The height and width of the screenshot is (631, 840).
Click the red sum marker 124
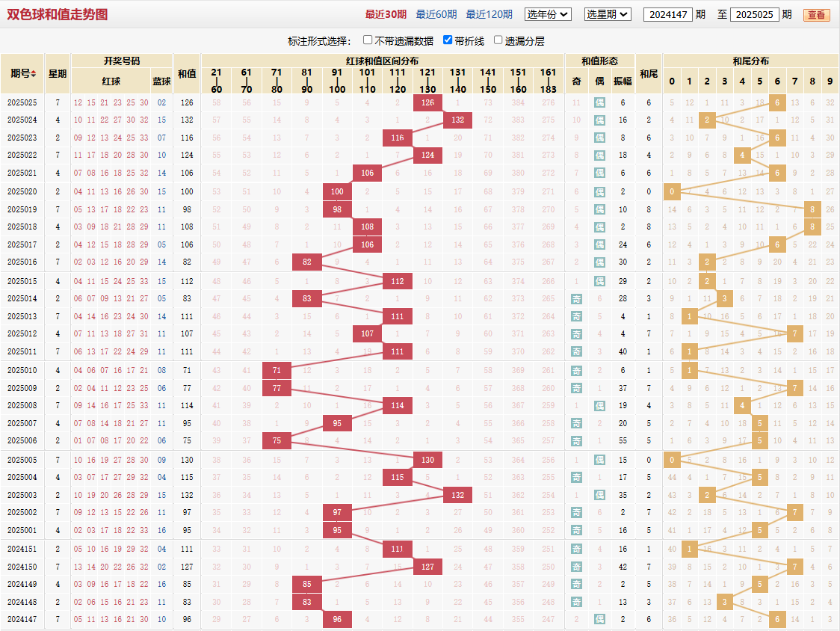click(427, 155)
